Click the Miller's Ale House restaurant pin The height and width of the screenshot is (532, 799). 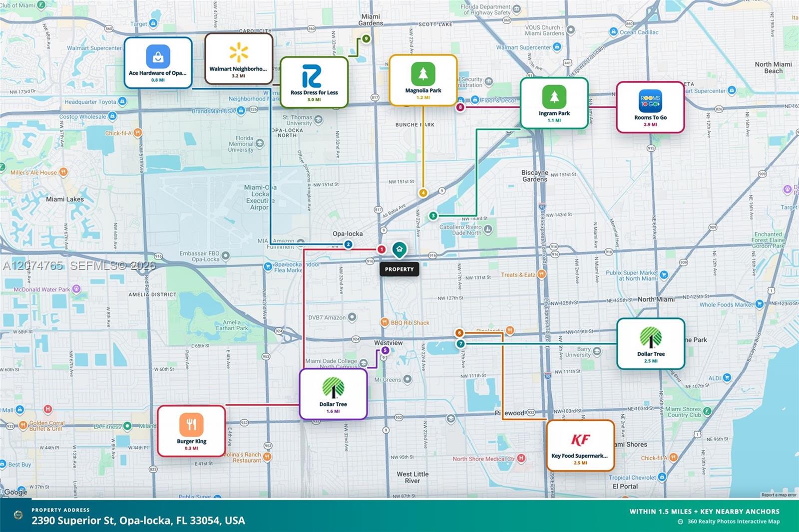click(x=63, y=172)
